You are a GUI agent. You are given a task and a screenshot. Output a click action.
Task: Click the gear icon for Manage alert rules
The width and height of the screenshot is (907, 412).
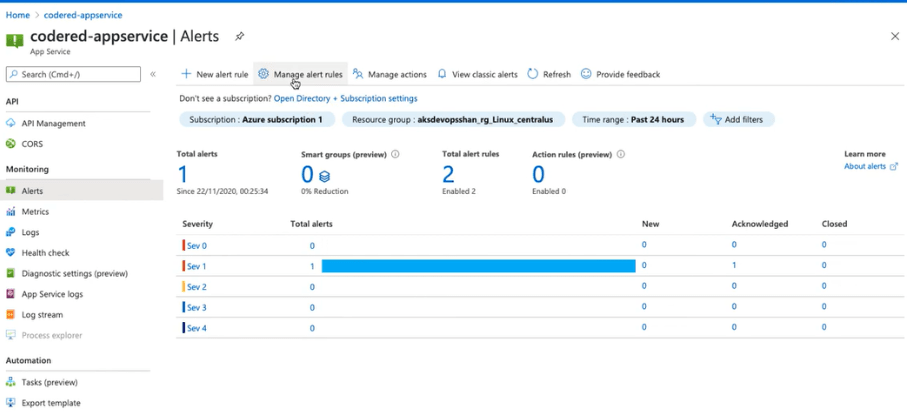click(264, 74)
